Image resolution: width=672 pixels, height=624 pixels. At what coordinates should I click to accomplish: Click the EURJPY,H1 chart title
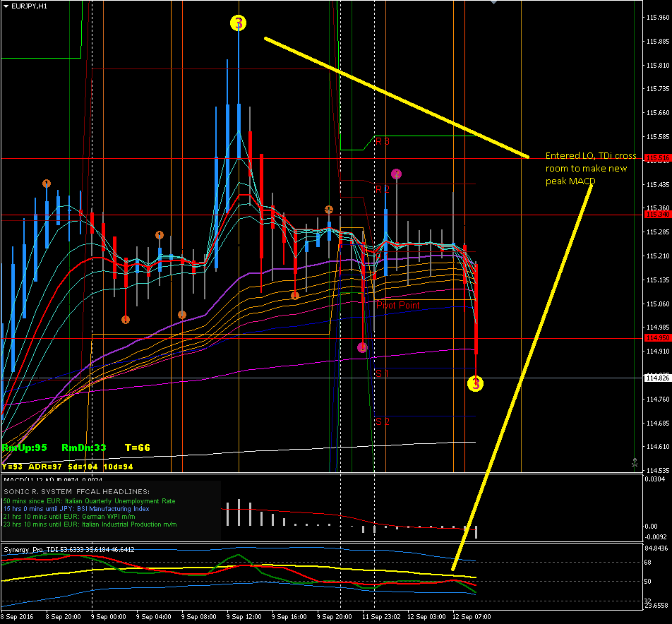[x=29, y=6]
